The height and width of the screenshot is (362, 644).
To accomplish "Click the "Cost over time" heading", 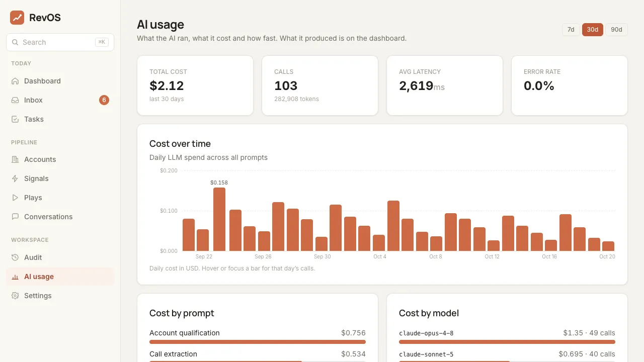I will 180,144.
